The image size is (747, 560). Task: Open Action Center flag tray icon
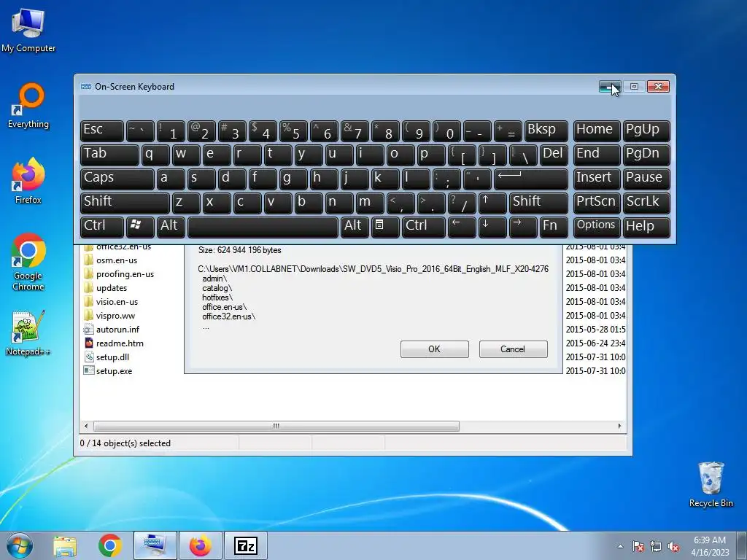click(638, 546)
